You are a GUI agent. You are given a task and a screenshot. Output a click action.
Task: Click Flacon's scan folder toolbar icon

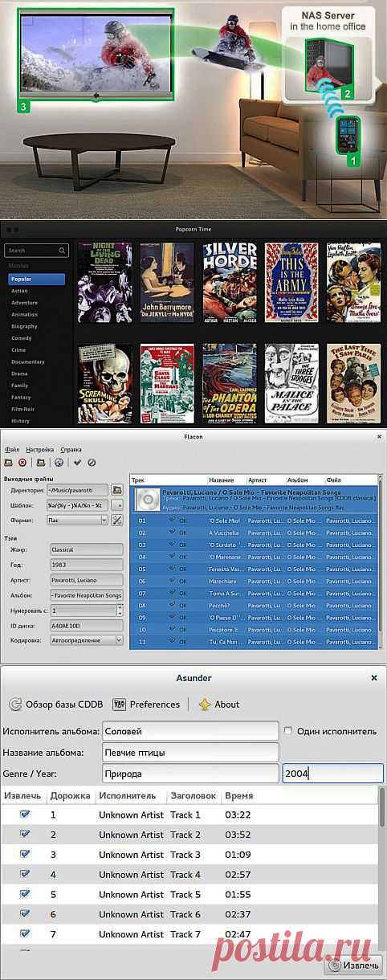pyautogui.click(x=40, y=462)
